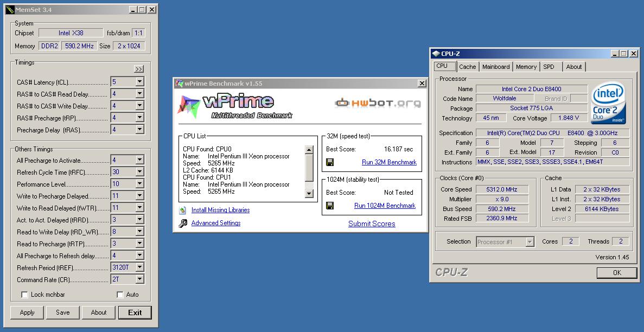
Task: Open RAS# to CAS# Write Delay dropdown
Action: coord(139,106)
